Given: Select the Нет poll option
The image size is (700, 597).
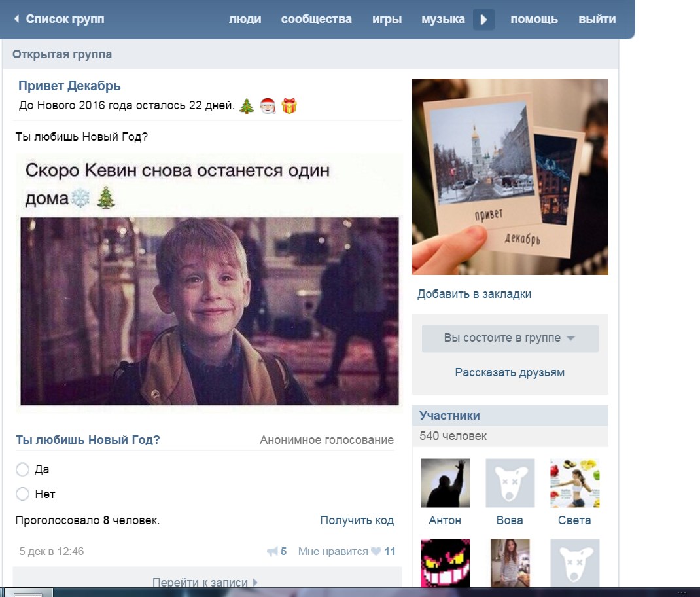Looking at the screenshot, I should 22,494.
